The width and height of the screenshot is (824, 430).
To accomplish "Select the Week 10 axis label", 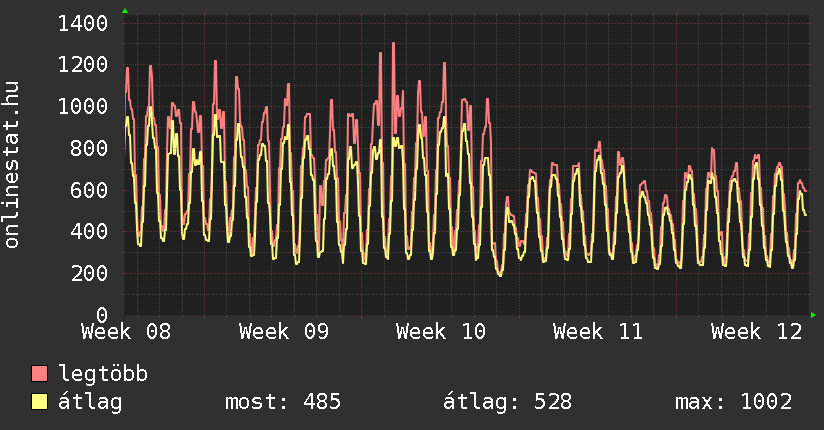I will click(441, 332).
